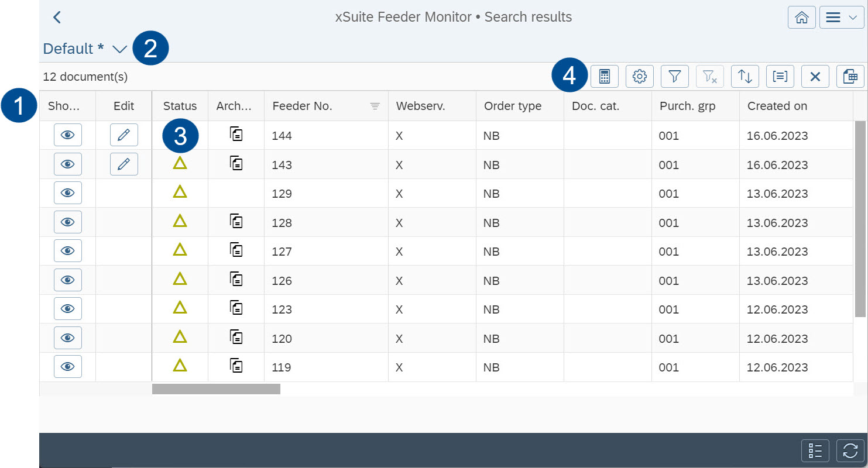This screenshot has width=868, height=468.
Task: Click the clear selection X icon
Action: 815,76
